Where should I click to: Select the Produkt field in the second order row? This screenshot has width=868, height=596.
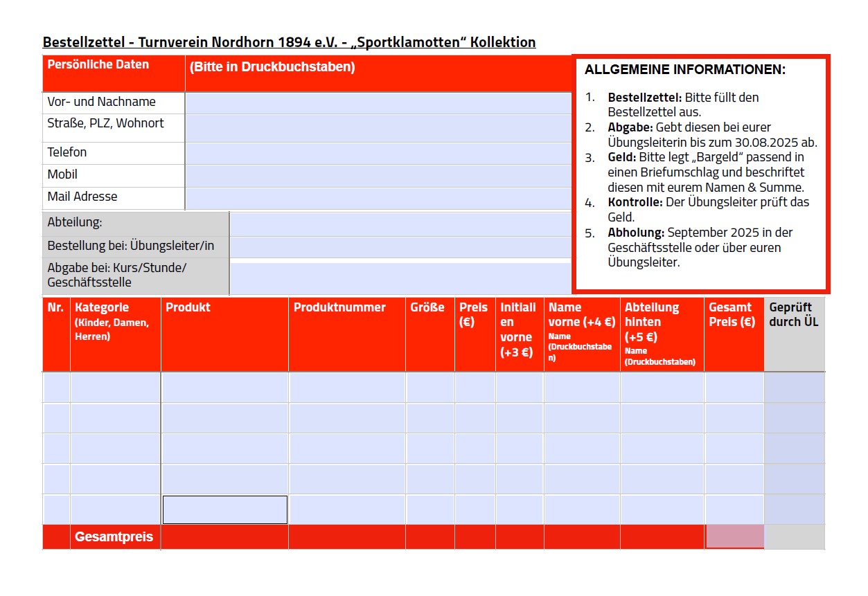225,418
